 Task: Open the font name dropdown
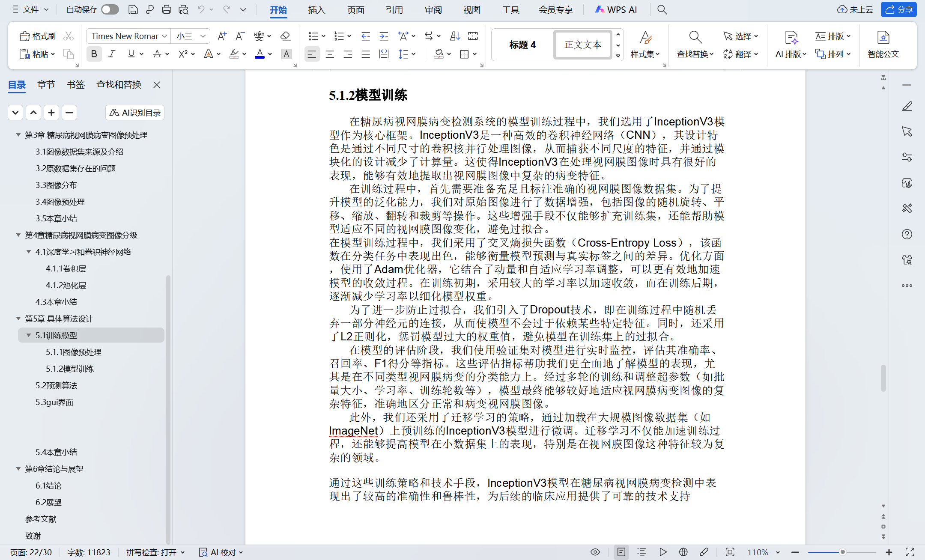click(x=164, y=36)
